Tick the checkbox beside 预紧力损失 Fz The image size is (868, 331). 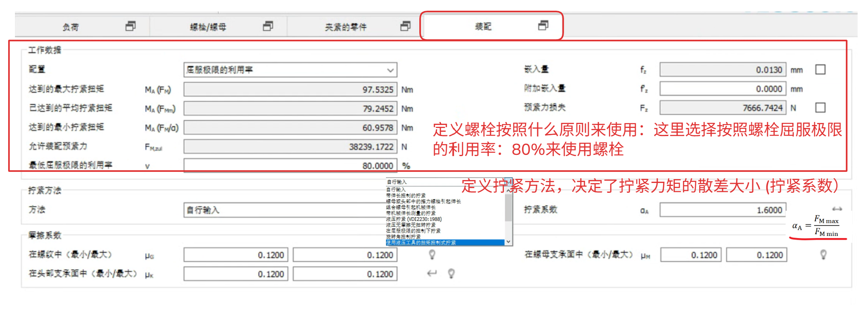click(820, 107)
